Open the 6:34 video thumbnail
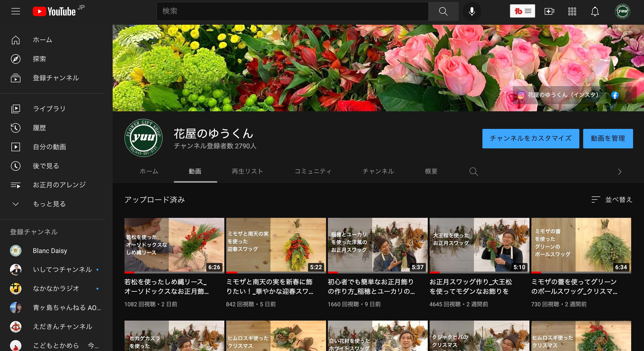The image size is (644, 351). (x=581, y=245)
